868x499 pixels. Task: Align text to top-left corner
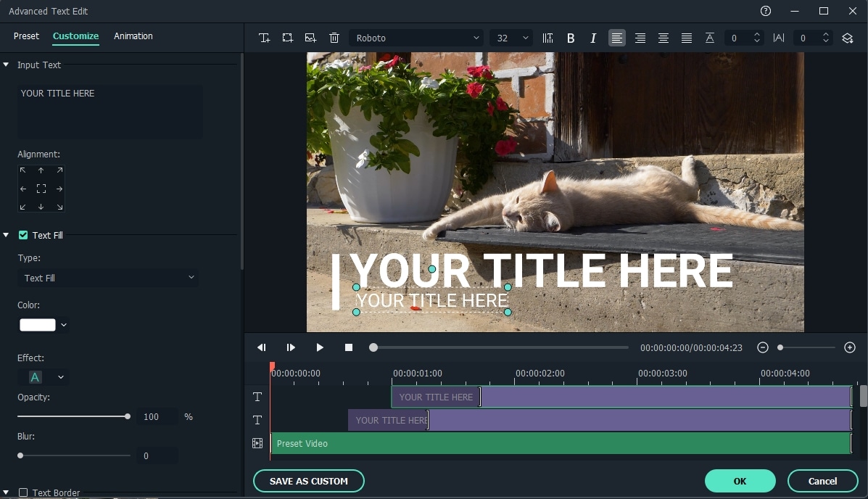tap(22, 170)
